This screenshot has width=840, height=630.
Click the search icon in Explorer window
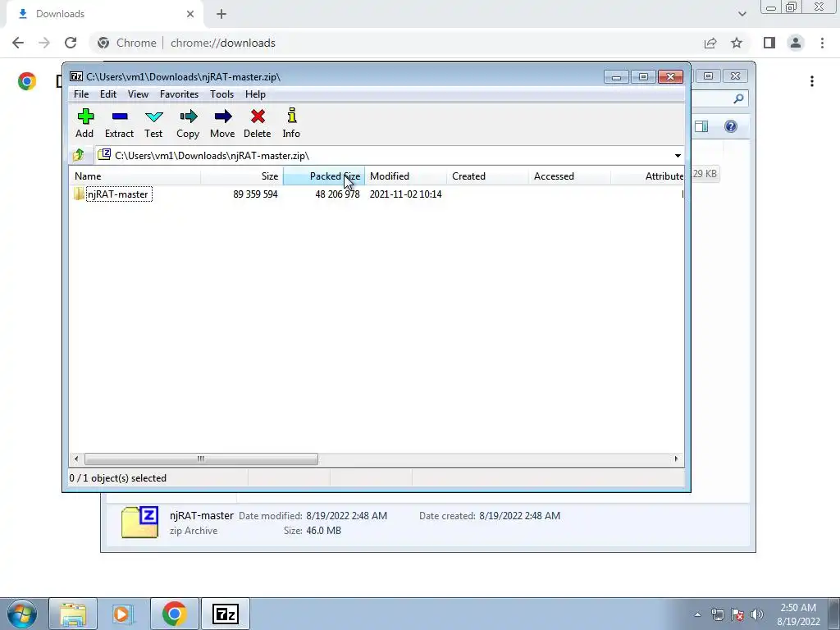click(738, 98)
